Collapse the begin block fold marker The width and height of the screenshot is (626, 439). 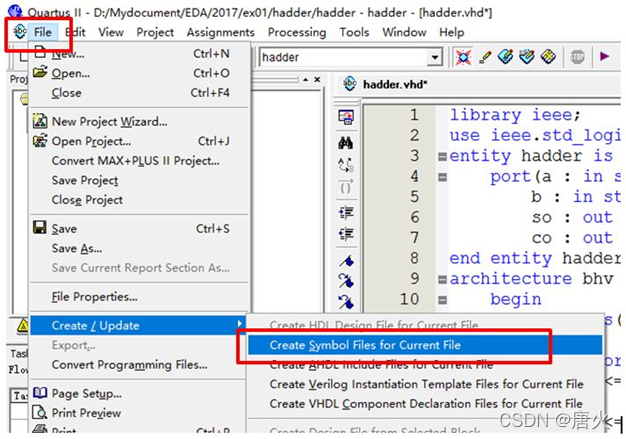click(x=442, y=300)
